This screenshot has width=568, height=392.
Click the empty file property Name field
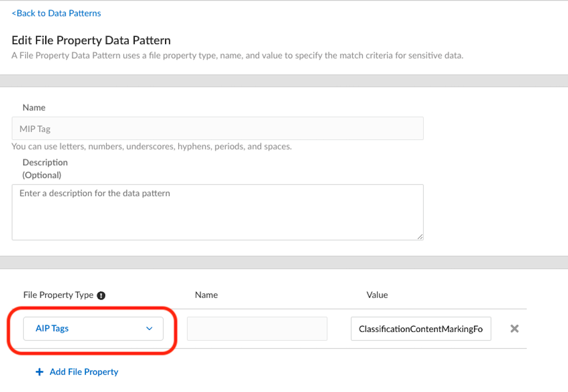click(257, 328)
